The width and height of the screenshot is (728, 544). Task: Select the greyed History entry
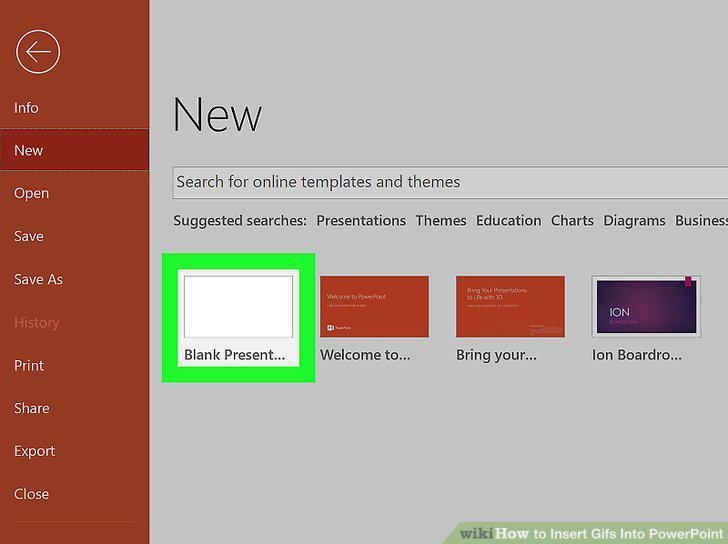[x=36, y=322]
